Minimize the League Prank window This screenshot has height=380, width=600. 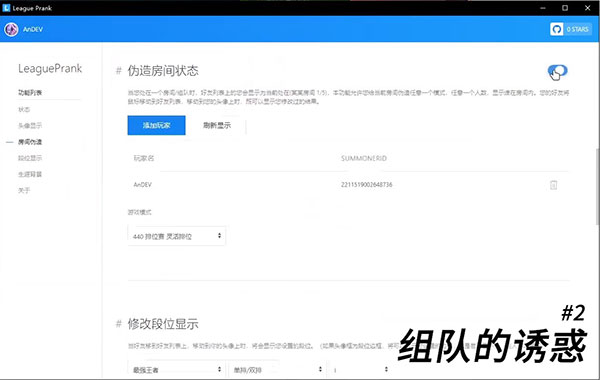point(543,8)
